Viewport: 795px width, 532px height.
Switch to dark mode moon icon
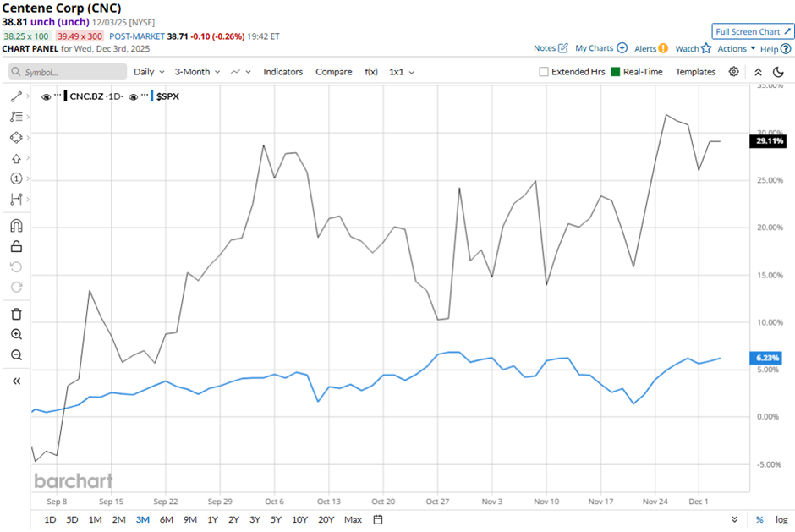(x=778, y=72)
